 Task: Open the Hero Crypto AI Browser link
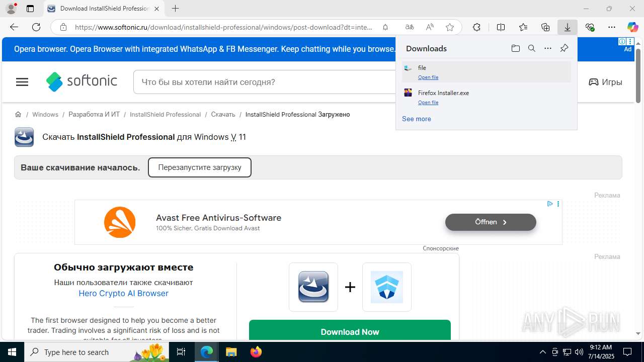(123, 293)
